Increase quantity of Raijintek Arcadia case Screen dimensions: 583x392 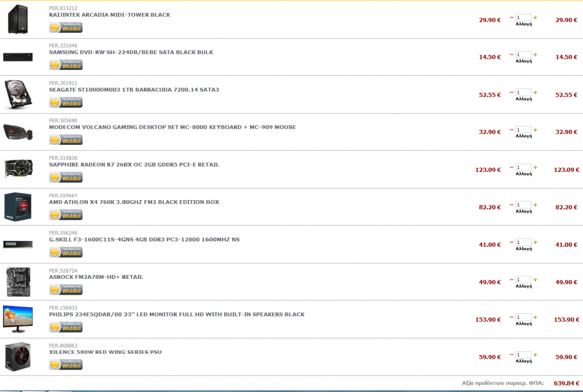[x=535, y=17]
